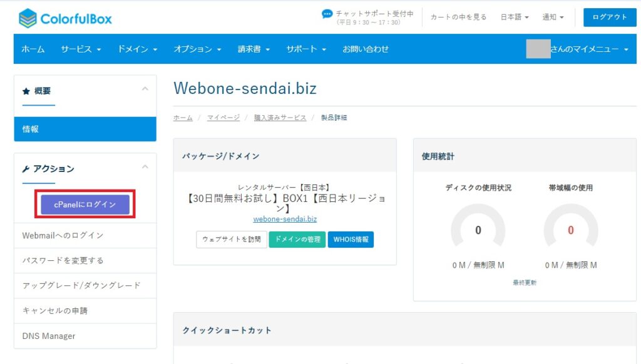Click the wrench icon beside アクション
The width and height of the screenshot is (641, 364).
[x=26, y=169]
